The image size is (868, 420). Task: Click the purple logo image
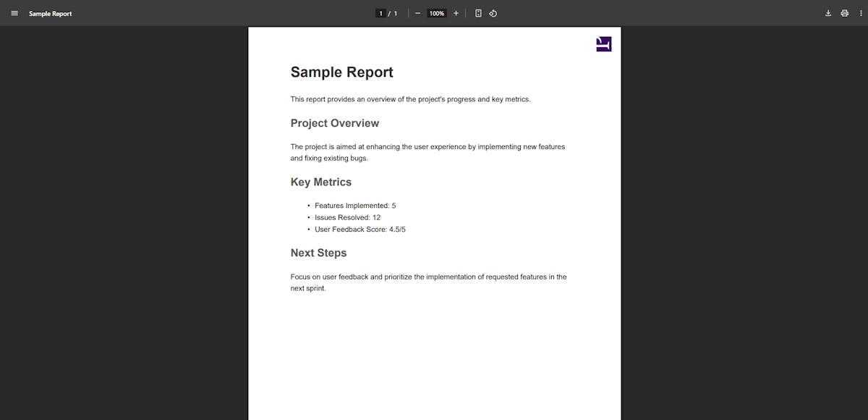click(x=603, y=43)
